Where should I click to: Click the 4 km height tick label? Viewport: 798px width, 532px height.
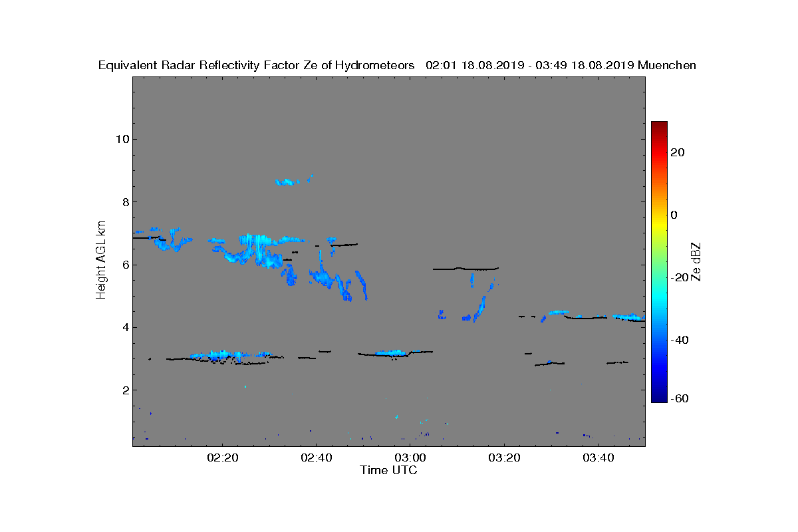[x=124, y=327]
